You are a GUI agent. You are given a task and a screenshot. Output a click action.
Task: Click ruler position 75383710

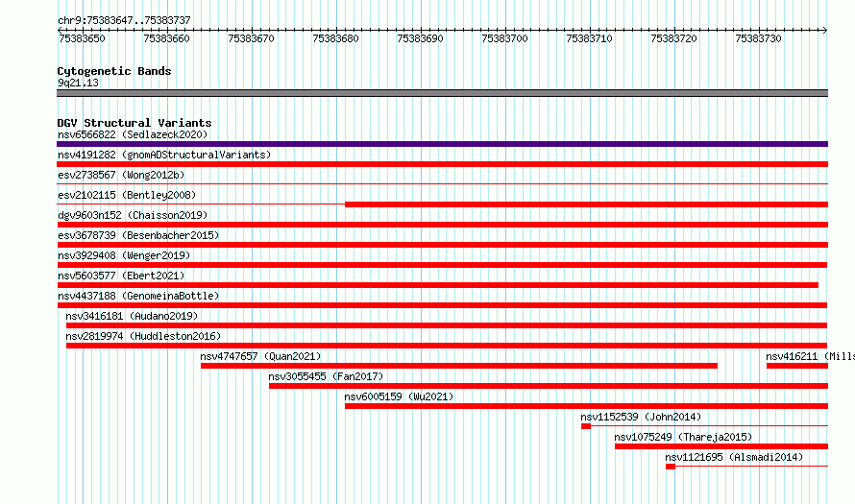click(x=589, y=38)
